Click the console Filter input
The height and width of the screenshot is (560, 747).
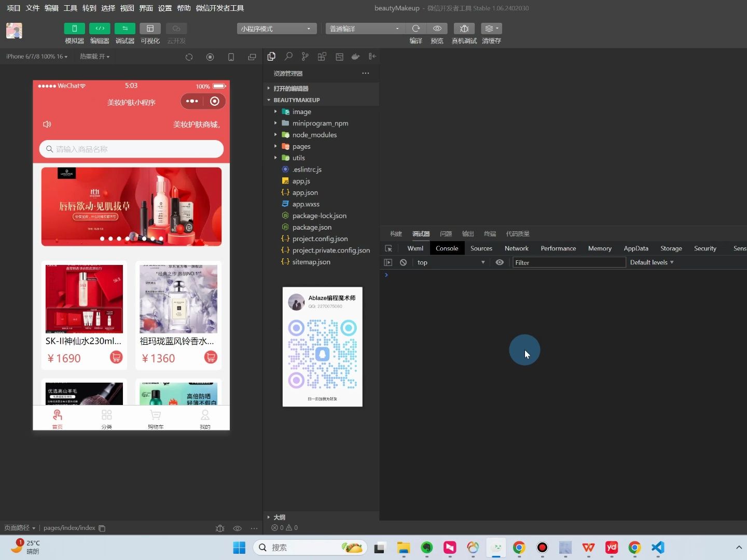click(x=569, y=262)
